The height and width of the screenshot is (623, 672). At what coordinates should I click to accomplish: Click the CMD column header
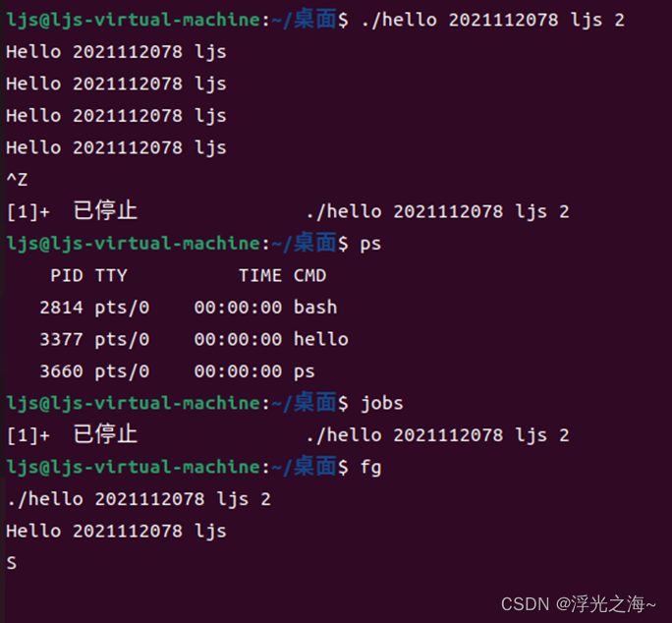pyautogui.click(x=309, y=275)
